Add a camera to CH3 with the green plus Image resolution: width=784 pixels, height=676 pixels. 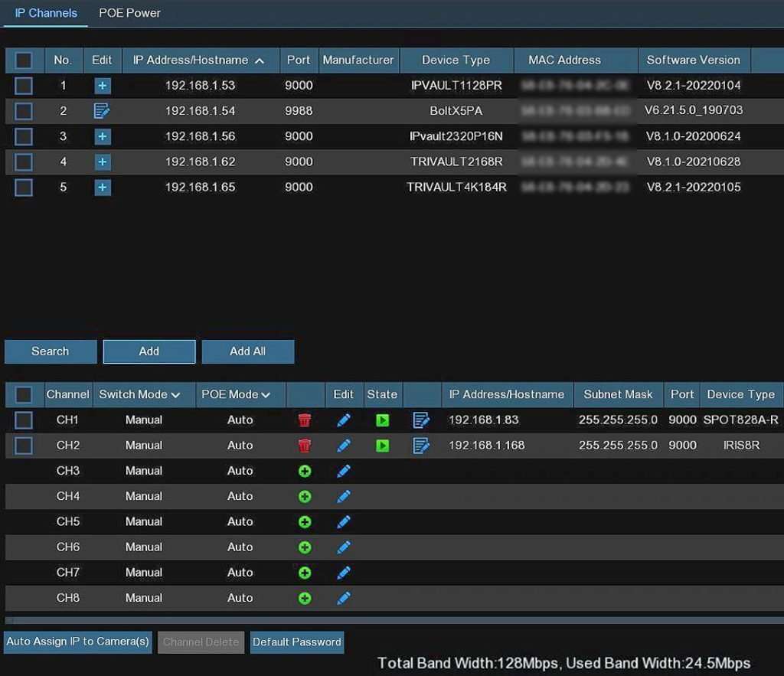(x=305, y=471)
